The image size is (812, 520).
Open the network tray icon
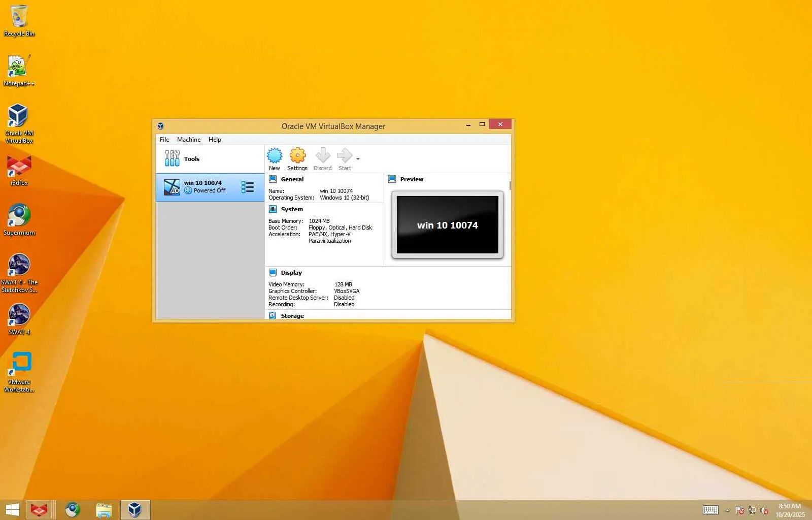click(x=752, y=510)
